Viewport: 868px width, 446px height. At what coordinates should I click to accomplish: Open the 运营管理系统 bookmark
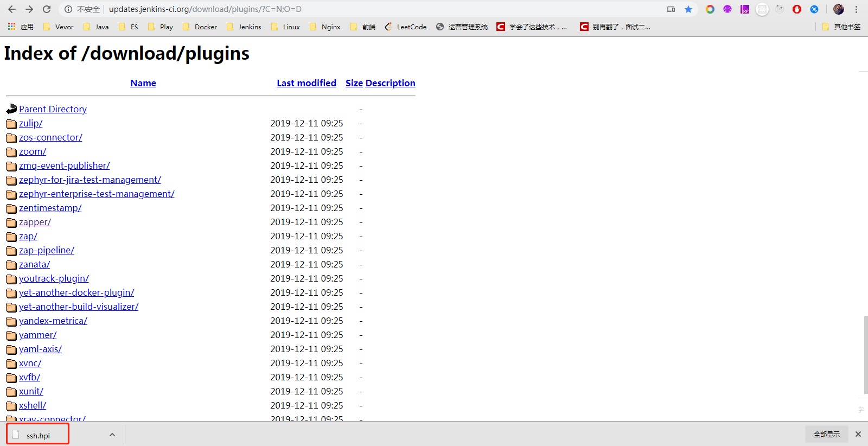pyautogui.click(x=462, y=27)
